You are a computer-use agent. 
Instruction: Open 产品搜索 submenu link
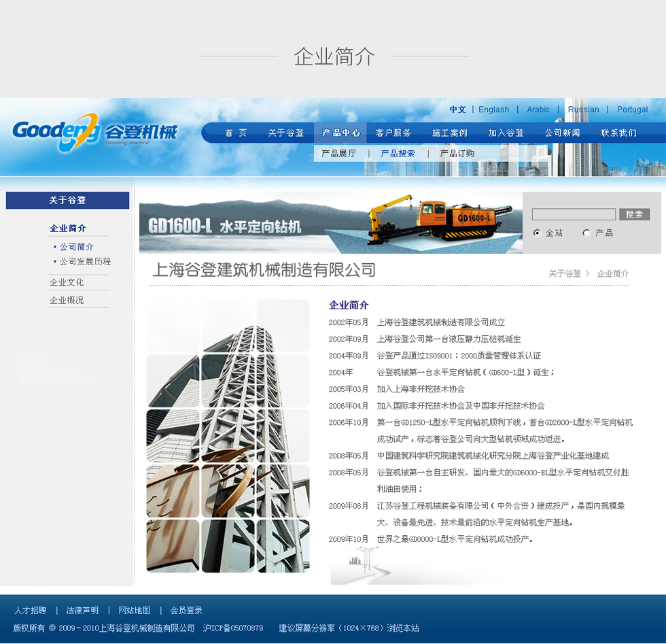pos(398,154)
